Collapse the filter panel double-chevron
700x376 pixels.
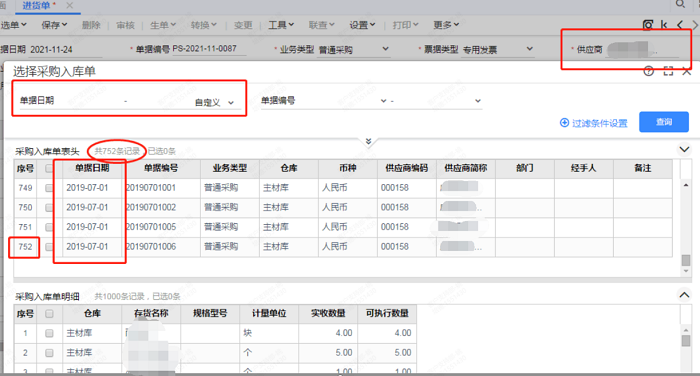(x=368, y=142)
